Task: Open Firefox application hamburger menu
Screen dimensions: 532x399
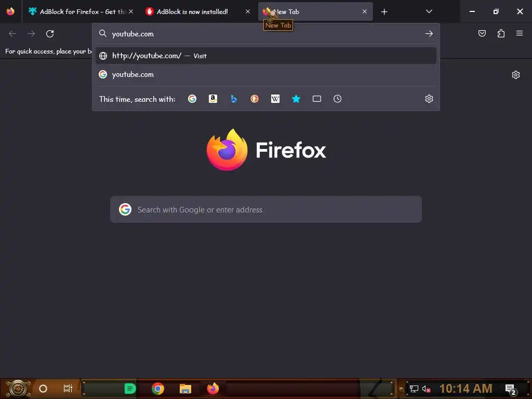Action: tap(520, 33)
